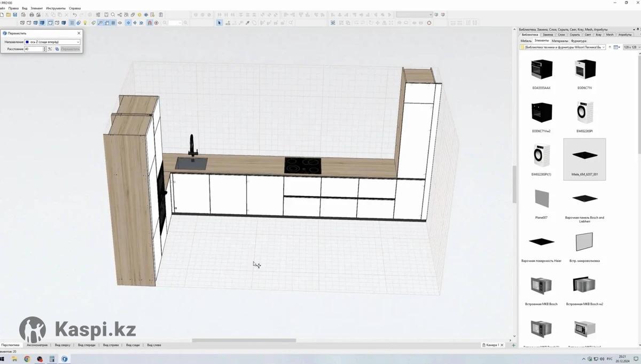This screenshot has height=364, width=641.
Task: Click the eye visibility icon in toolbar
Action: (120, 23)
